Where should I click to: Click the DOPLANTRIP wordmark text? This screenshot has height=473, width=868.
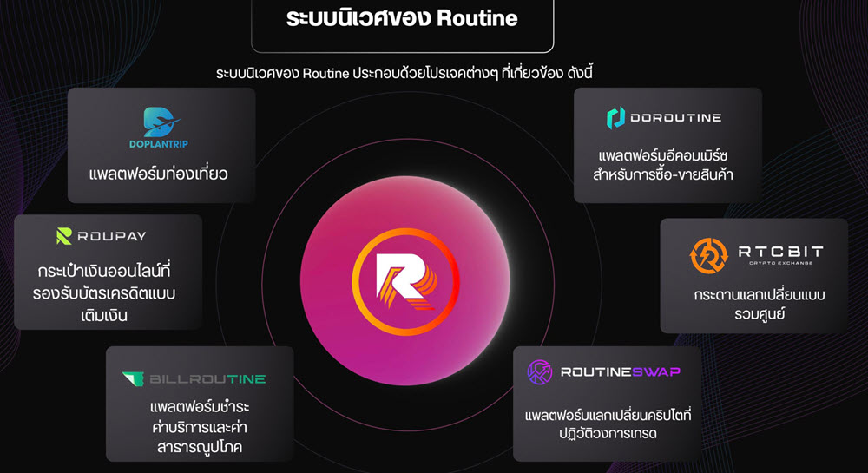click(x=159, y=144)
